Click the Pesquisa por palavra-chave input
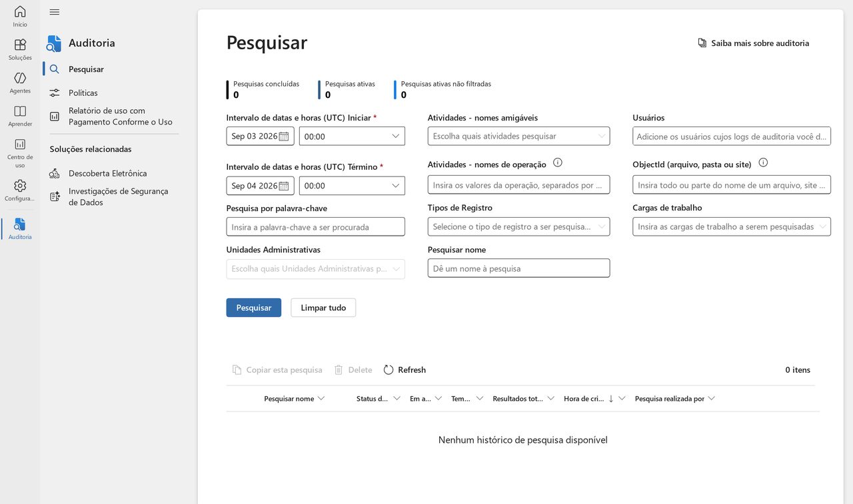The image size is (853, 504). coord(315,226)
